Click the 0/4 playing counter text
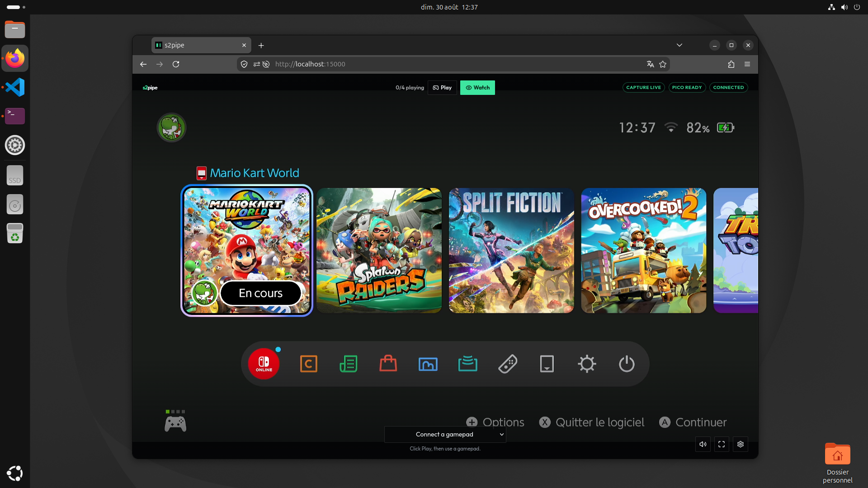868x488 pixels. (x=410, y=88)
